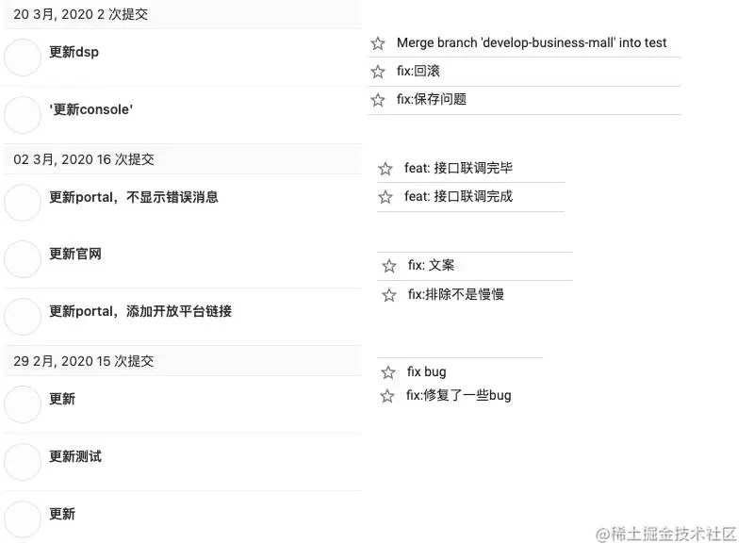Toggle star for 'fix:排除不是慢慢'
The image size is (754, 560).
tap(389, 295)
